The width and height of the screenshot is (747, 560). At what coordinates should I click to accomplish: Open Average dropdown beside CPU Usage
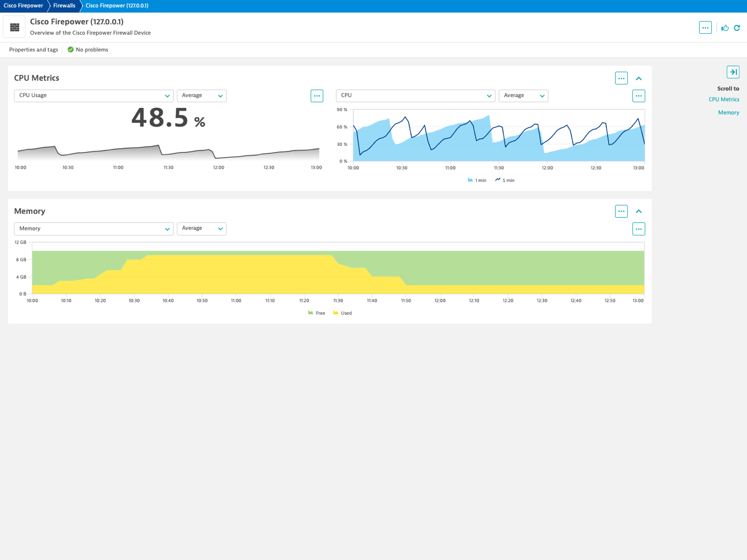coord(202,96)
